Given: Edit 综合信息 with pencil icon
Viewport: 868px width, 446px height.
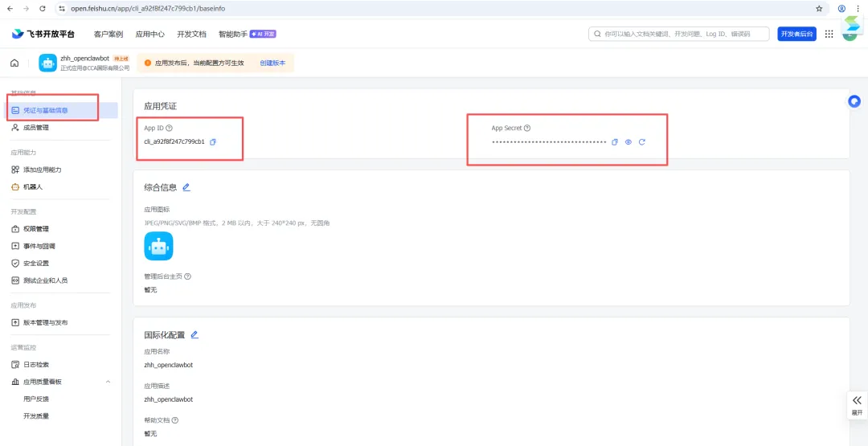Looking at the screenshot, I should coord(186,187).
